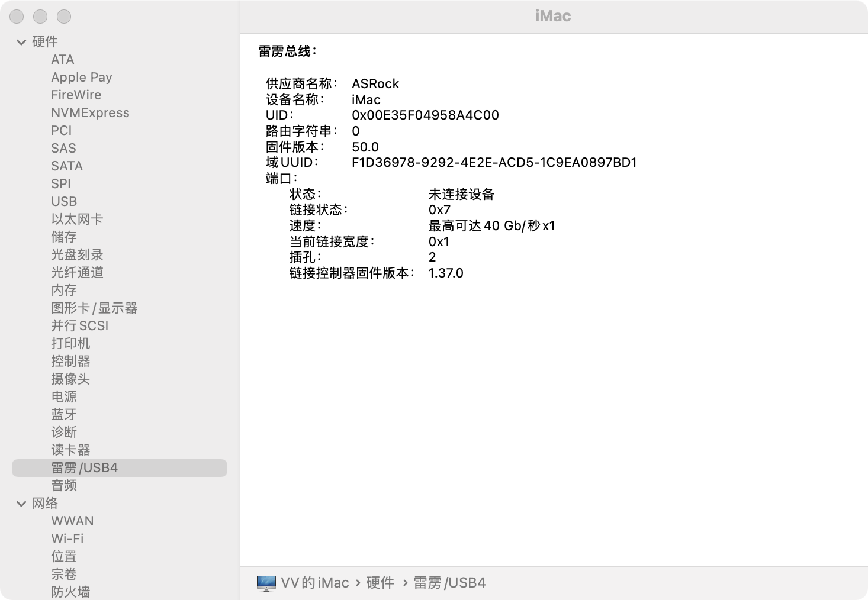
Task: Select 储存 in the sidebar
Action: [64, 237]
